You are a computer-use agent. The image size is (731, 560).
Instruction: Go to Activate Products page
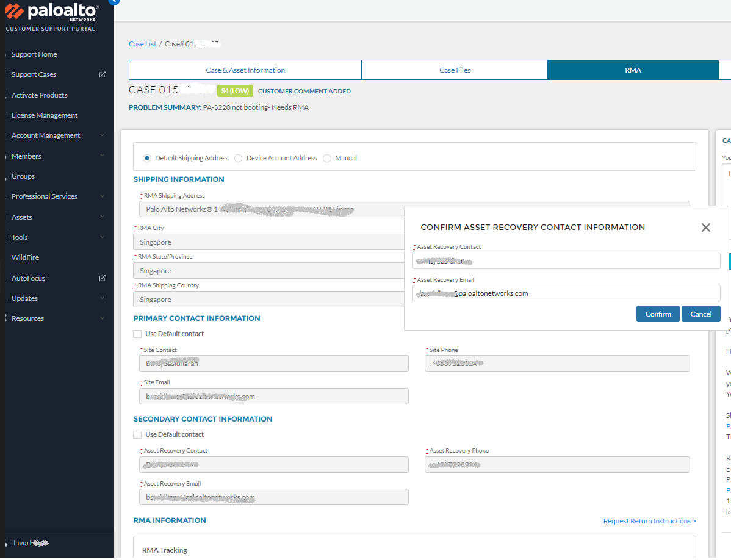point(39,95)
